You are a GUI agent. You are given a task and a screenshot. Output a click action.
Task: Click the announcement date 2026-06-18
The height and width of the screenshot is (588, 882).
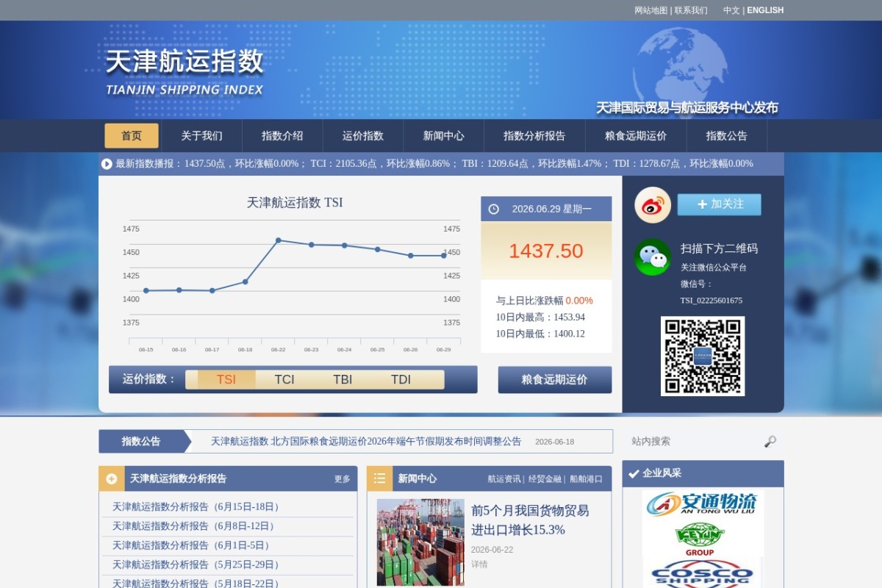pyautogui.click(x=555, y=442)
